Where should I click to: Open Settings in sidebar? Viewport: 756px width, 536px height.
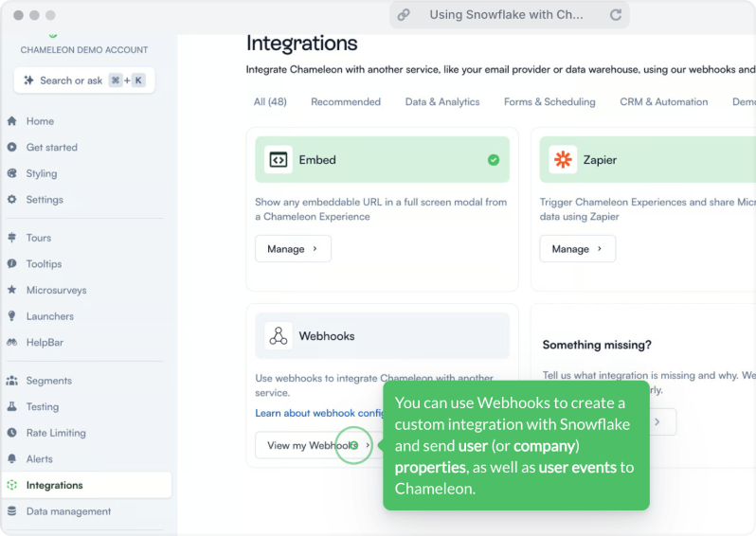tap(45, 200)
